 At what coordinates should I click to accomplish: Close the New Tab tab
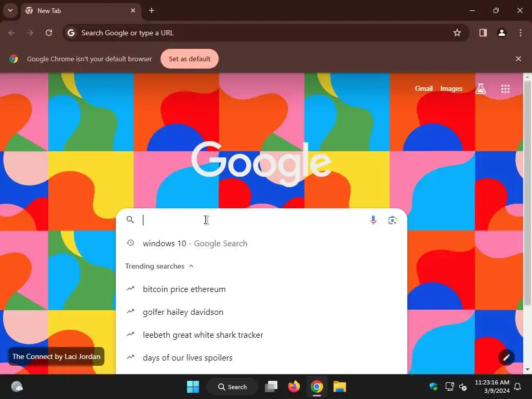pyautogui.click(x=133, y=10)
